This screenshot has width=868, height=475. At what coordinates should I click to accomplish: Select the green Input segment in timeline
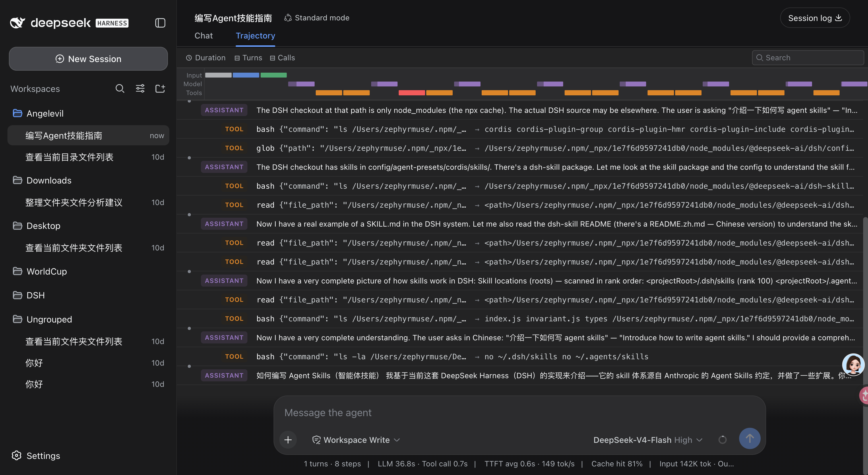[x=274, y=75]
